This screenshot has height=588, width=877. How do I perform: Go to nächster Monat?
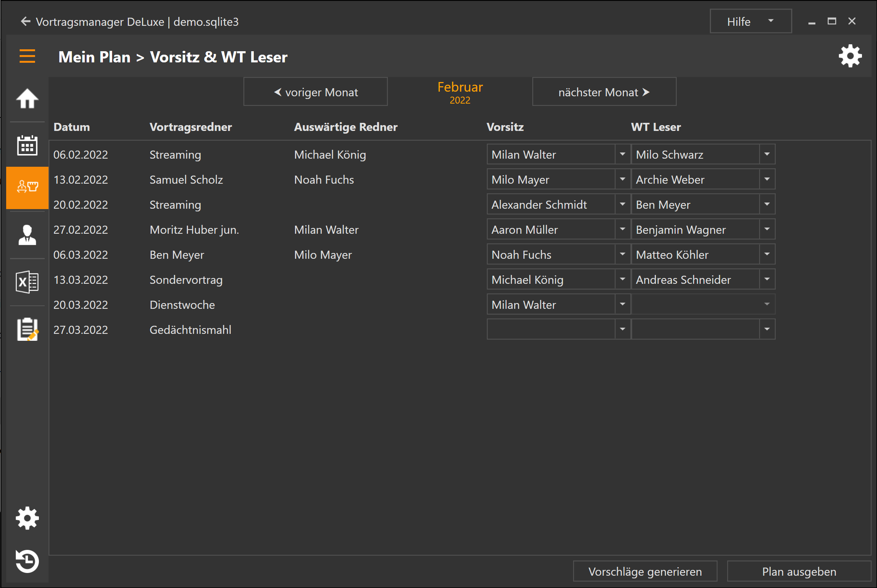(604, 92)
